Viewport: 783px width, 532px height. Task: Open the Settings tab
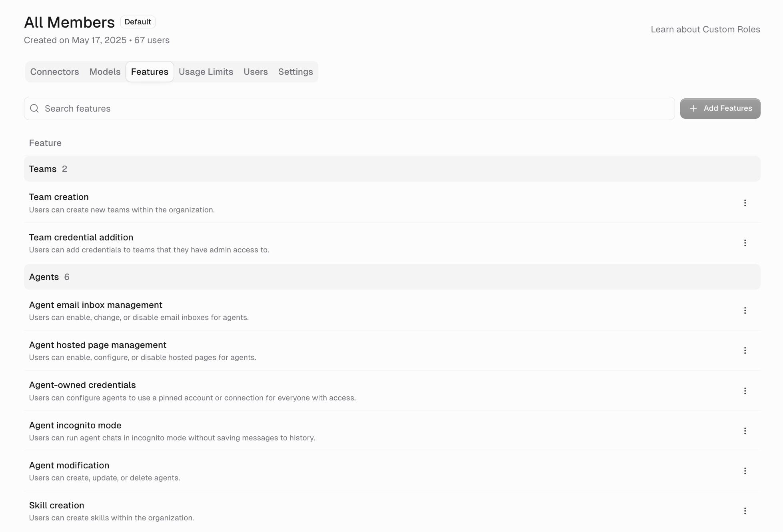[x=296, y=72]
